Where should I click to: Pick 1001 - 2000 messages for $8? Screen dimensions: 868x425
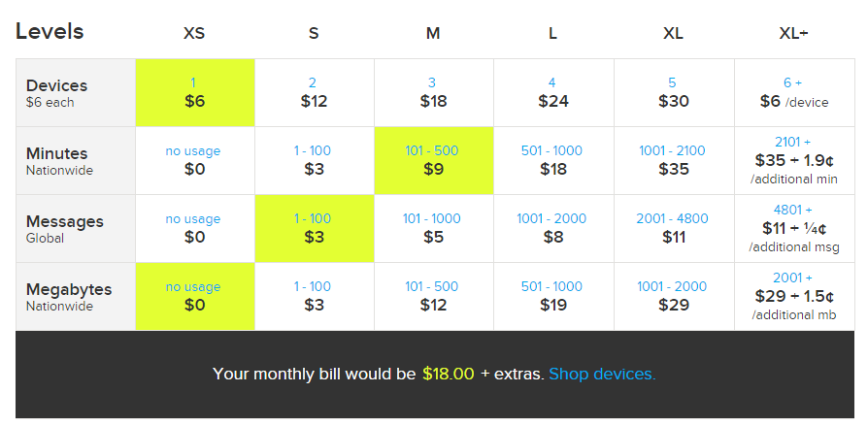(553, 229)
